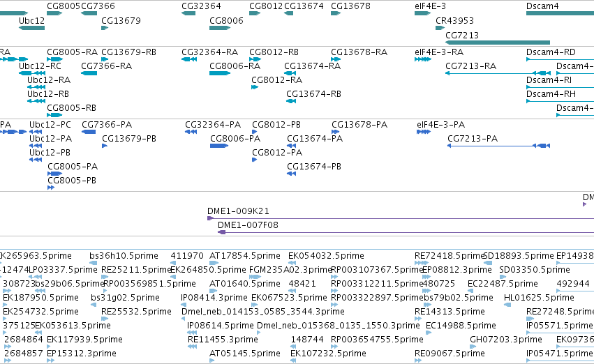Click transcript CG13678-RA
Screen dimensions: 594x364
click(359, 52)
